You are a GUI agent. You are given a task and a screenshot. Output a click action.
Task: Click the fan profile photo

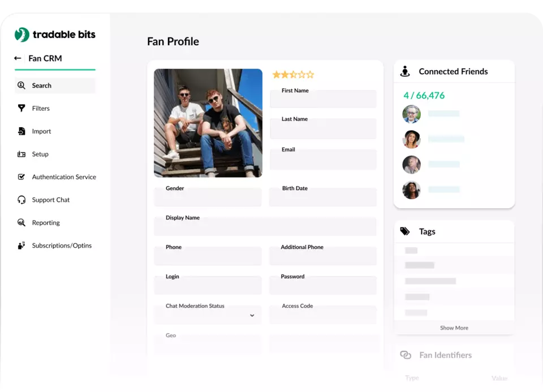point(208,123)
